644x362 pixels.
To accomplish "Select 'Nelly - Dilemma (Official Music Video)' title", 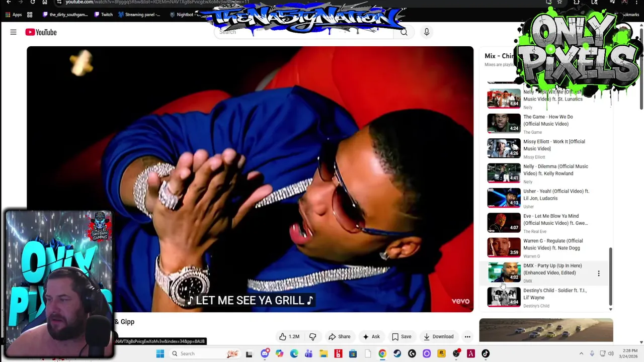I will 555,170.
